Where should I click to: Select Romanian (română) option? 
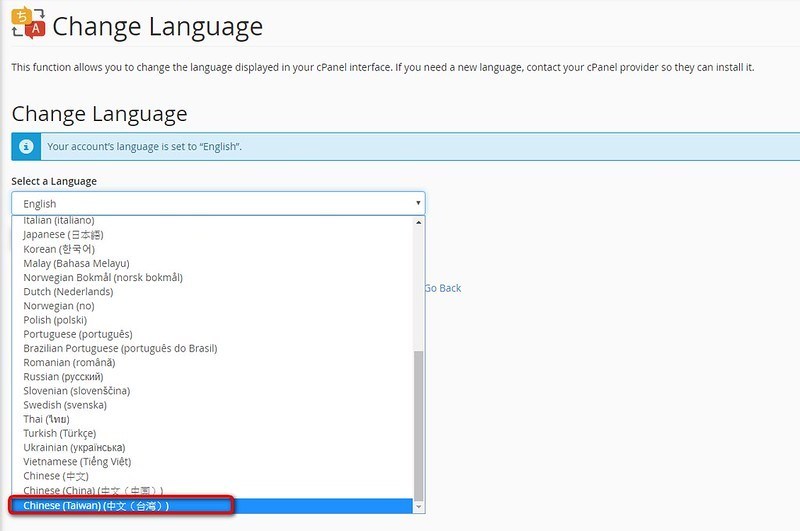212,363
